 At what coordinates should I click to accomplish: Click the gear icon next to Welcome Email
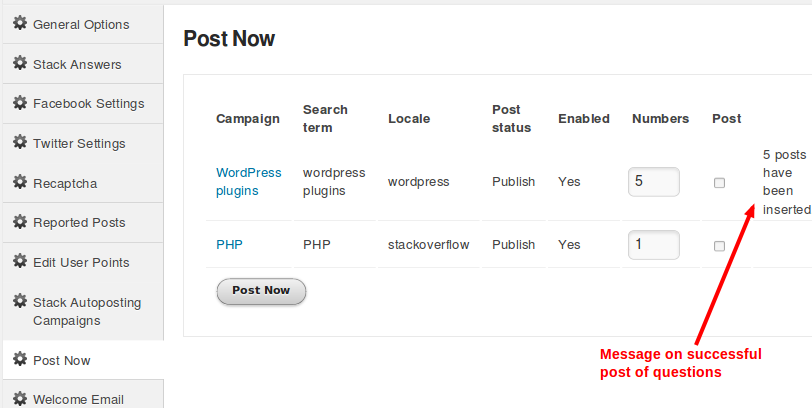20,398
